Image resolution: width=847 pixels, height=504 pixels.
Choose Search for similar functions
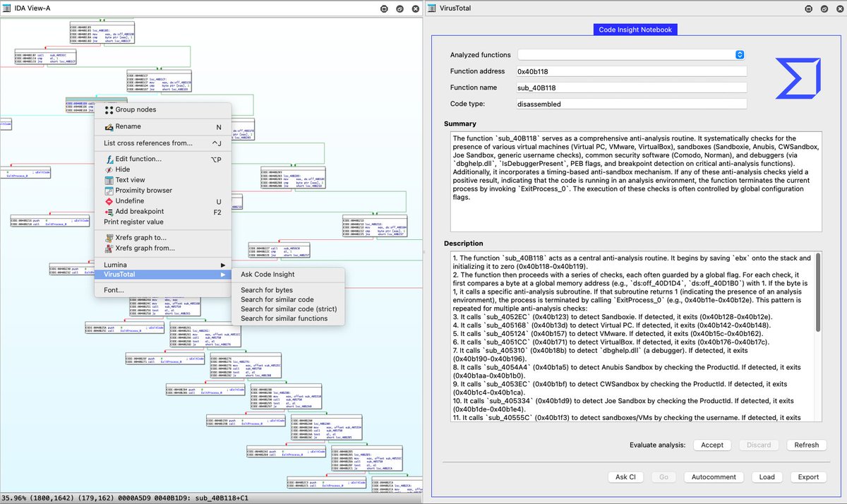tap(289, 318)
